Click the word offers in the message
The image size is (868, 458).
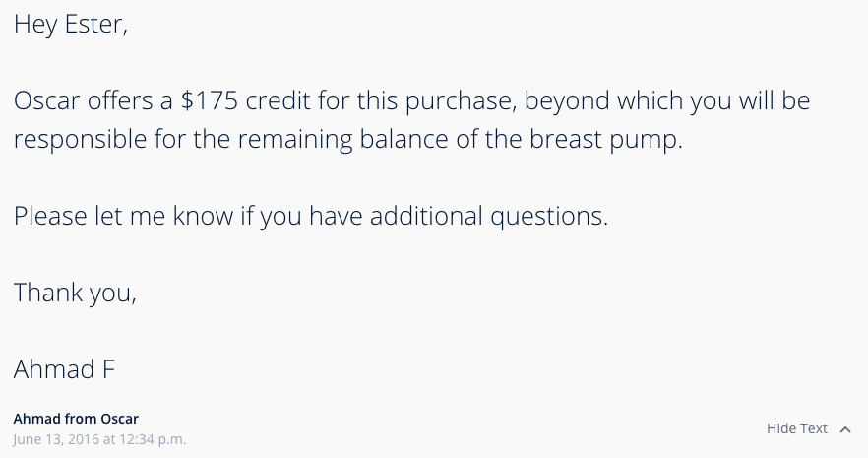pos(120,100)
